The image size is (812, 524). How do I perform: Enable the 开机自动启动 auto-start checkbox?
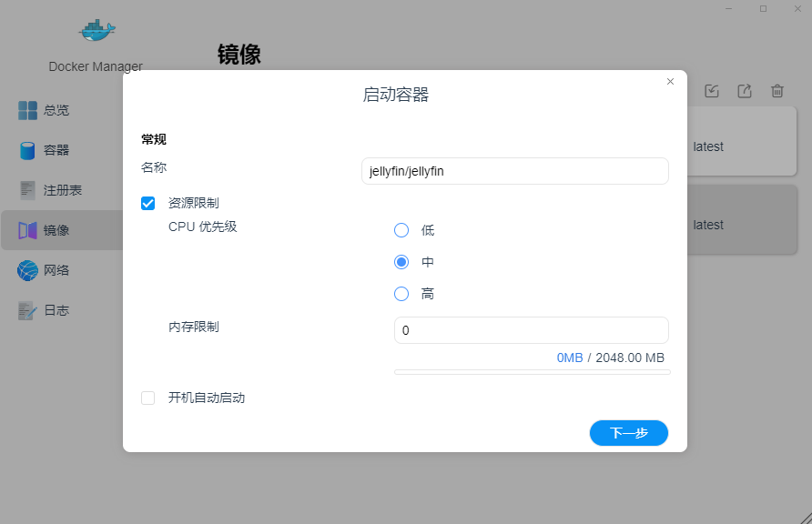tap(148, 398)
